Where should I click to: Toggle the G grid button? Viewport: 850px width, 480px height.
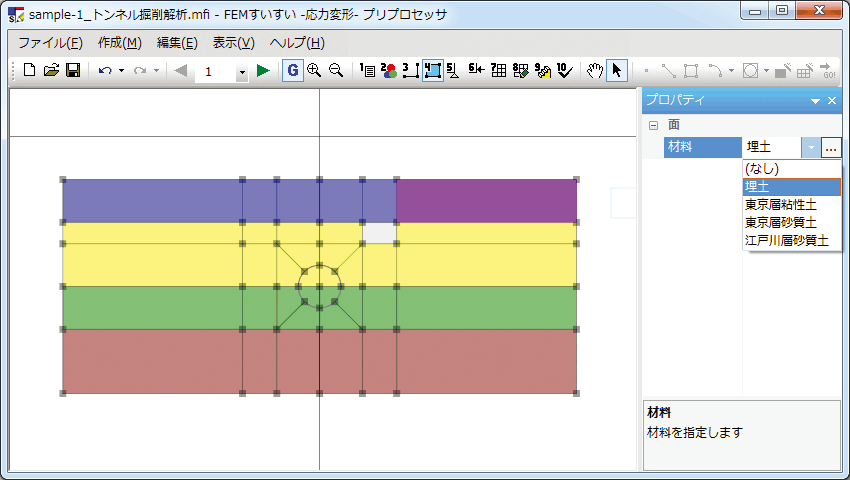point(293,71)
